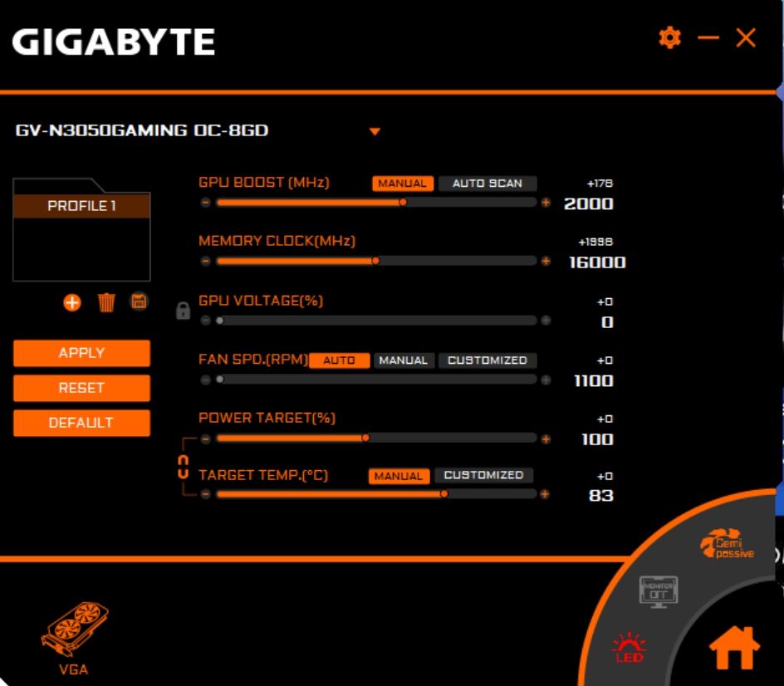
Task: Expand the GV-N3050GAMING OC-8GD device dropdown
Action: pos(375,131)
